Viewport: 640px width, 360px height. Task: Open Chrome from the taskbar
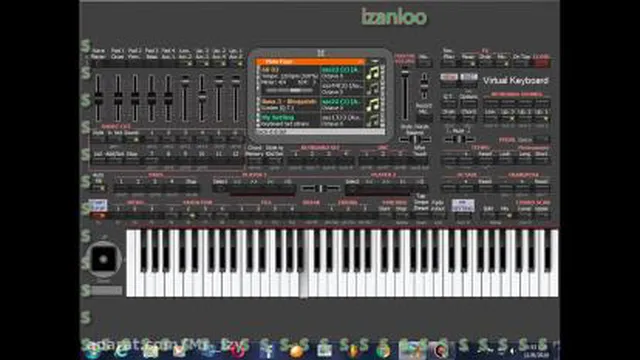[383, 351]
